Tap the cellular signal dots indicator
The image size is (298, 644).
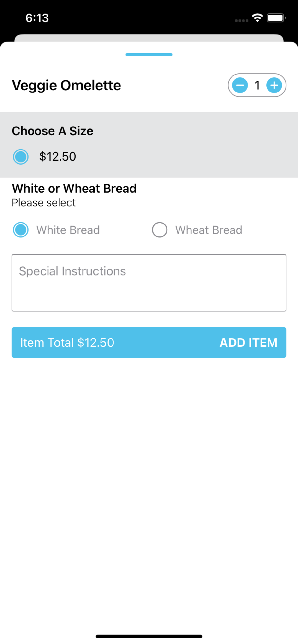pos(242,21)
